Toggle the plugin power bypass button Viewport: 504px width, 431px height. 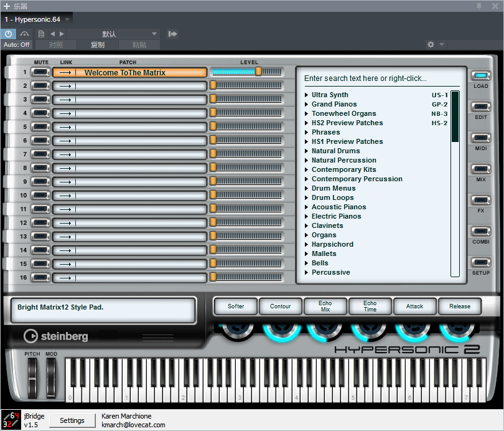[x=9, y=34]
